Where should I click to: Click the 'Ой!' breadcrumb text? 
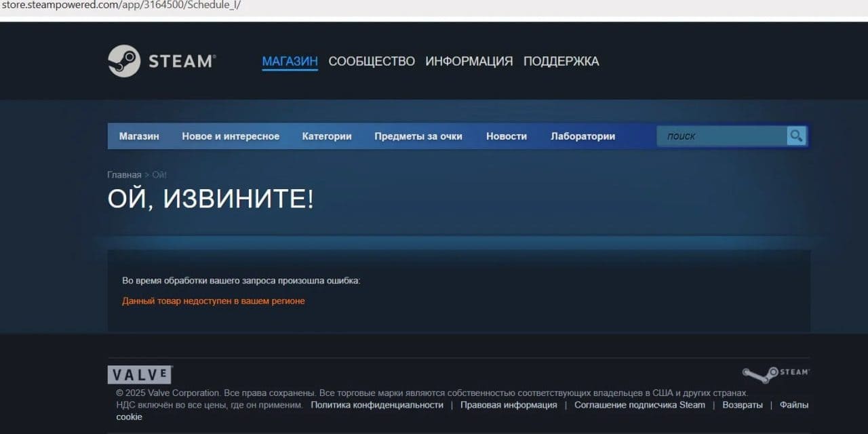(159, 175)
